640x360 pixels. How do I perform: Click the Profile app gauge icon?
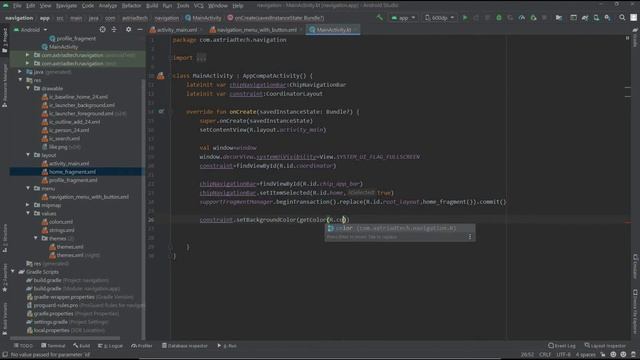pos(522,18)
